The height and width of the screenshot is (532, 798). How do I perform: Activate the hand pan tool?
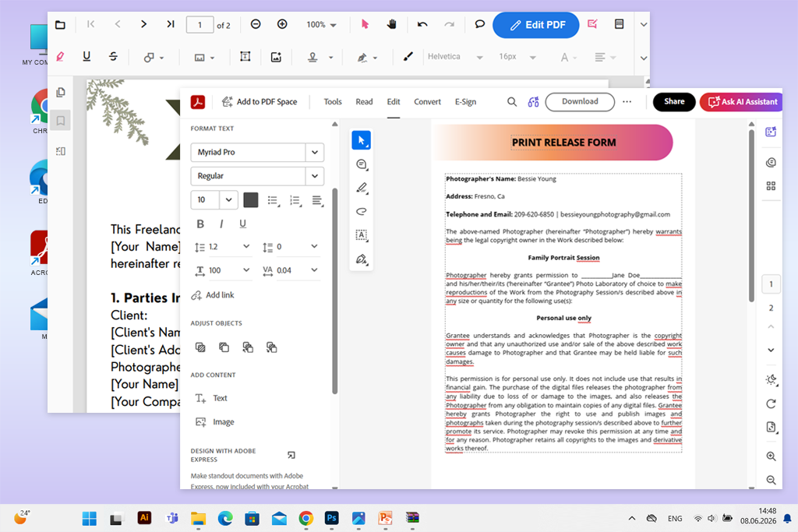click(391, 24)
